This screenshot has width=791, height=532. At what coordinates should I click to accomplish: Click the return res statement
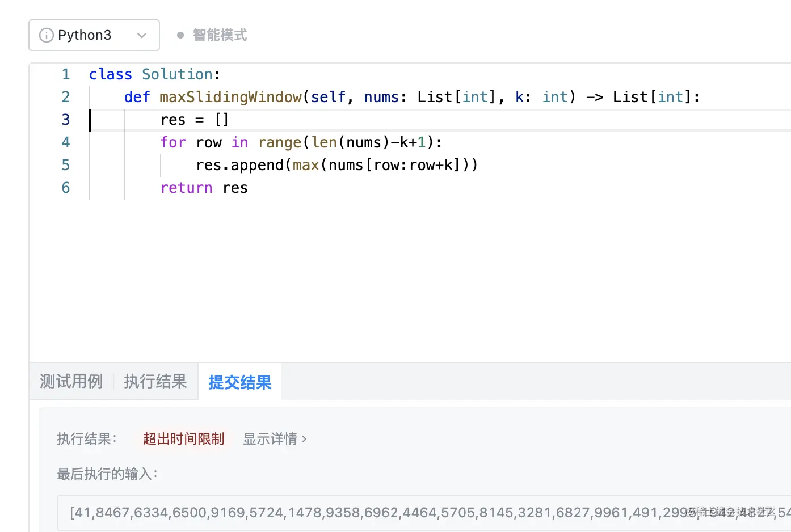(x=204, y=188)
